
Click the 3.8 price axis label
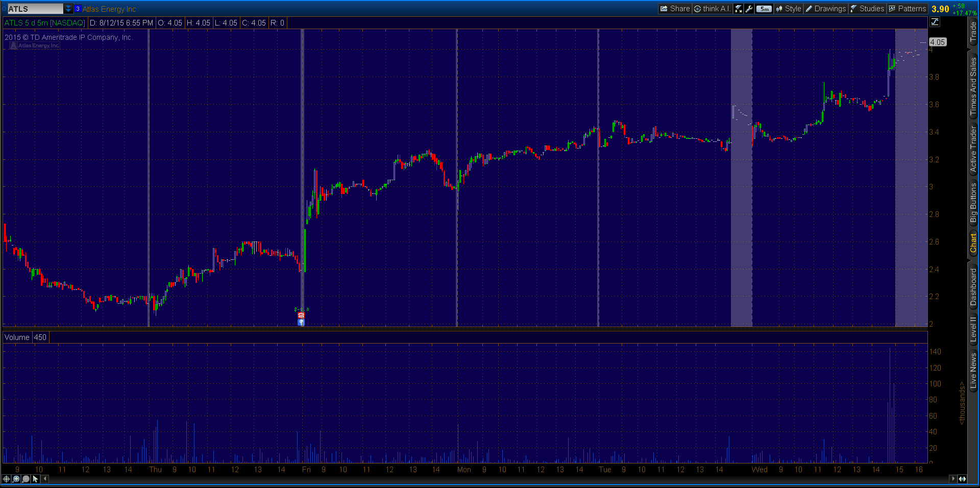[x=934, y=77]
